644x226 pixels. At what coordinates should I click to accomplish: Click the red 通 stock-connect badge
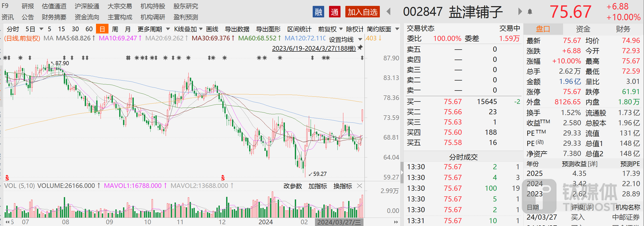(335, 12)
